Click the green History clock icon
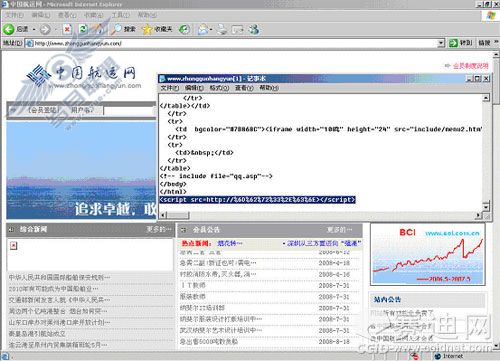The height and width of the screenshot is (361, 500). [184, 30]
